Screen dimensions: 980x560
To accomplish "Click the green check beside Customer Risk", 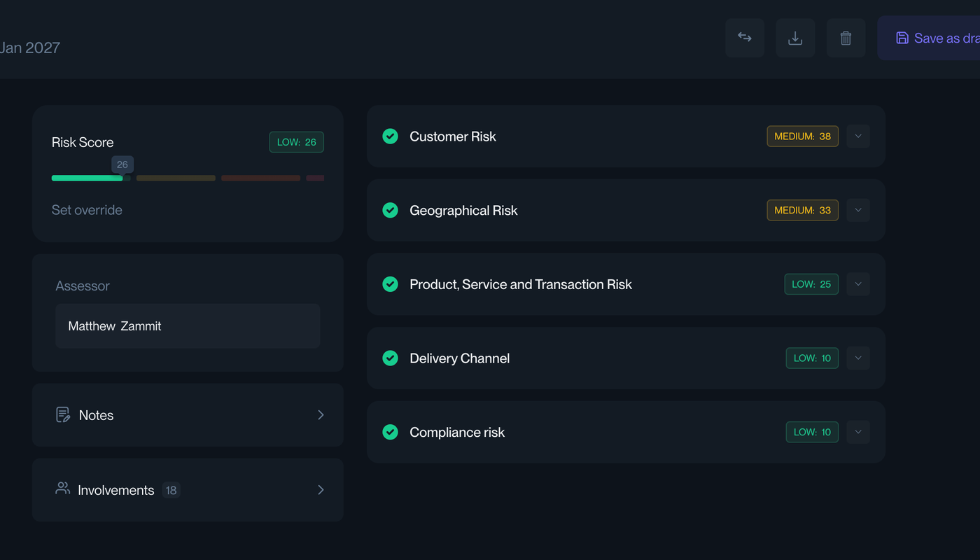I will (390, 136).
